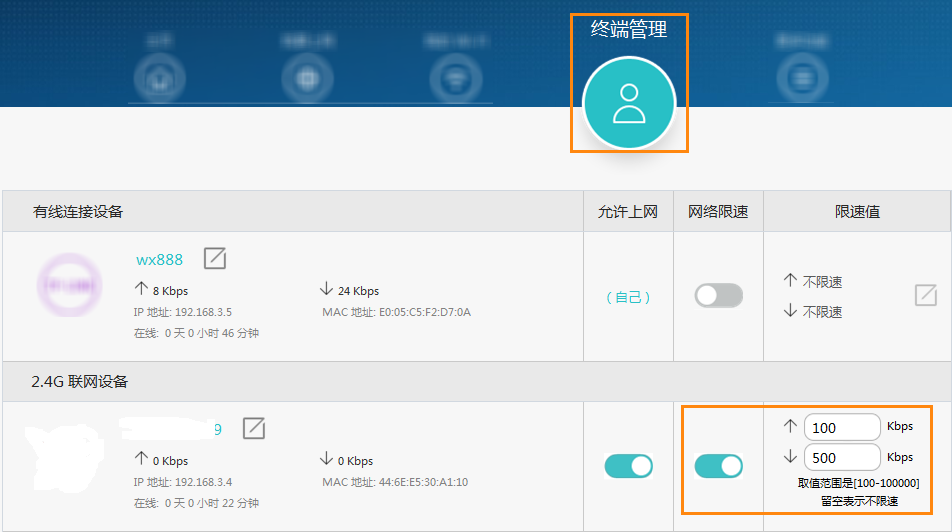This screenshot has height=532, width=952.
Task: Click the 限速值 column header
Action: [857, 212]
